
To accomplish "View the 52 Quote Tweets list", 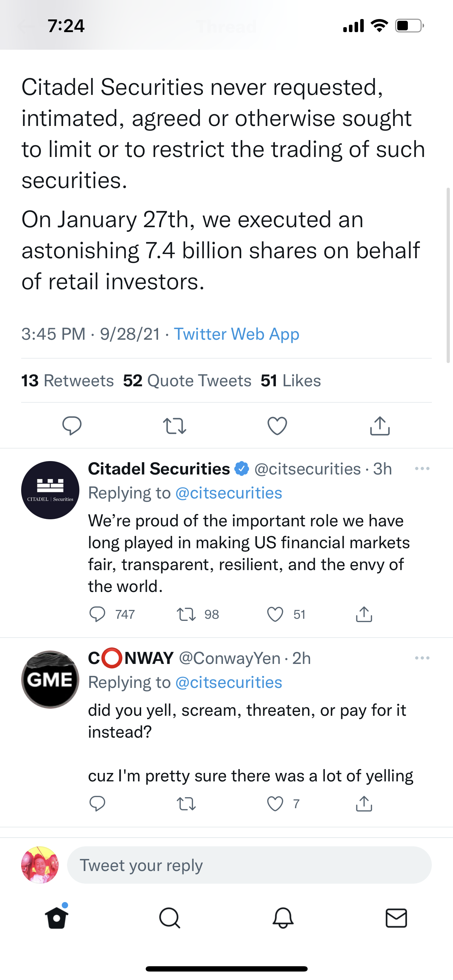I will pos(187,380).
